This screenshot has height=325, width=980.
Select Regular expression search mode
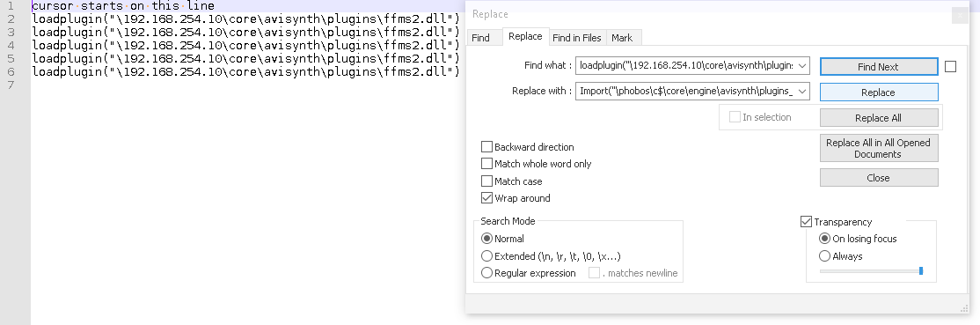tap(486, 273)
